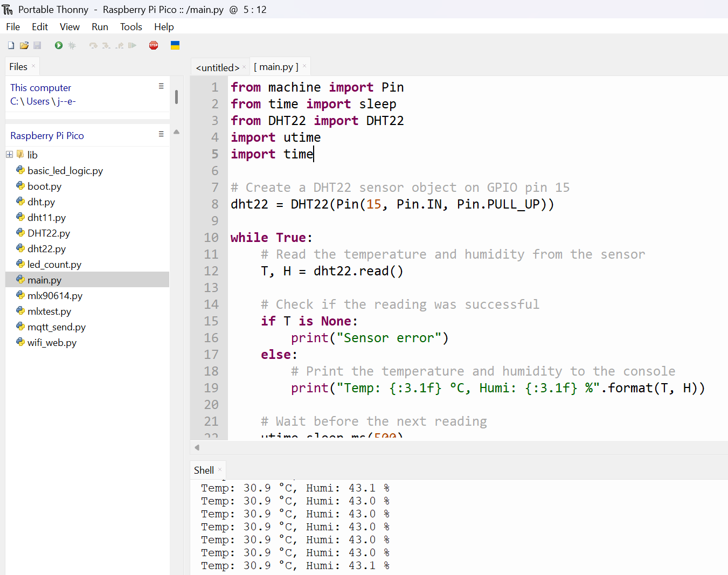
Task: Switch to the <untitled> editor tab
Action: coord(217,67)
